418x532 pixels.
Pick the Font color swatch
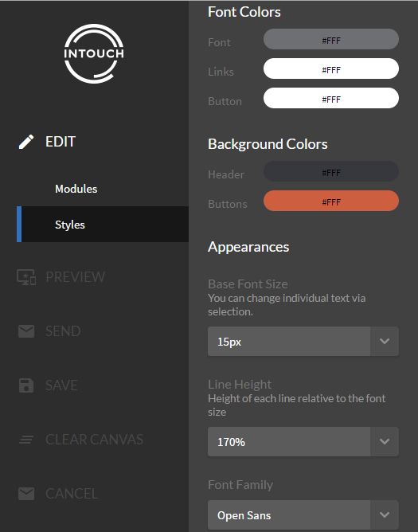pos(331,39)
